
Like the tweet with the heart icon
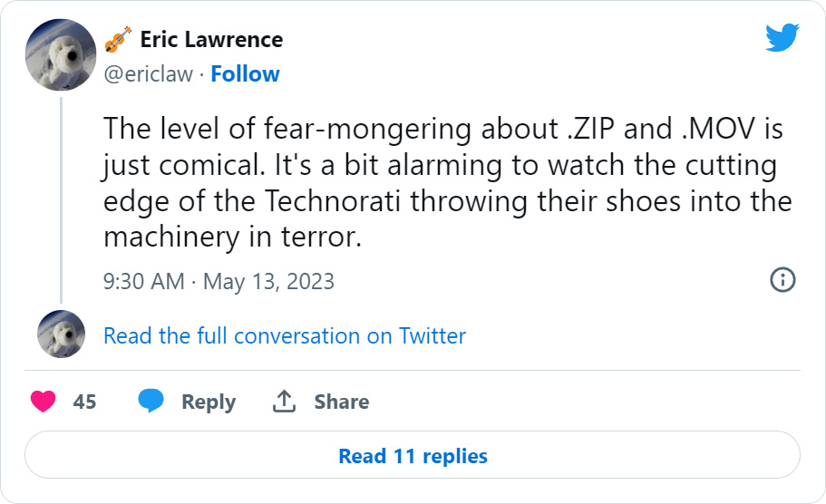[x=44, y=402]
